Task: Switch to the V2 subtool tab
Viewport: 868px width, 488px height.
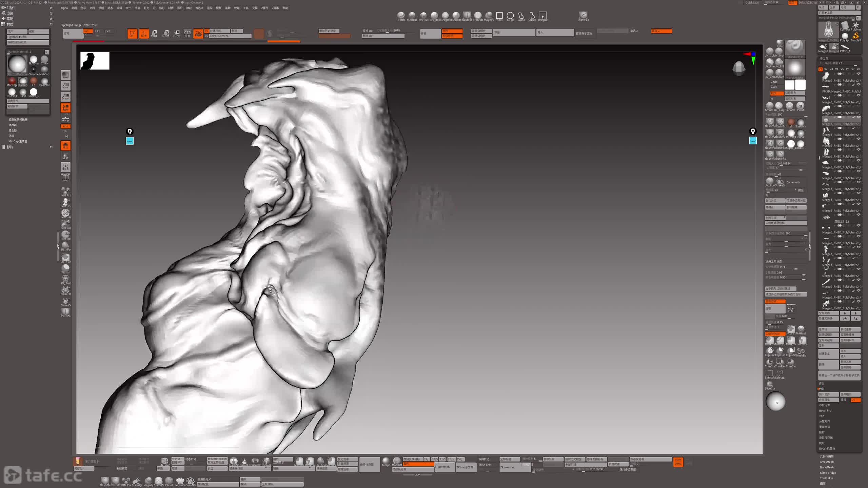Action: pos(826,69)
